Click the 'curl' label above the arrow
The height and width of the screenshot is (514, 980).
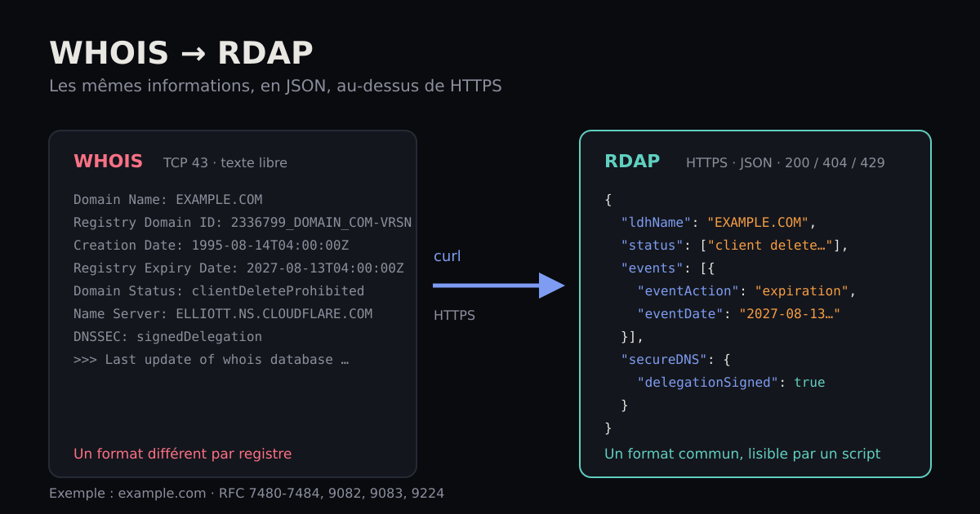(447, 256)
